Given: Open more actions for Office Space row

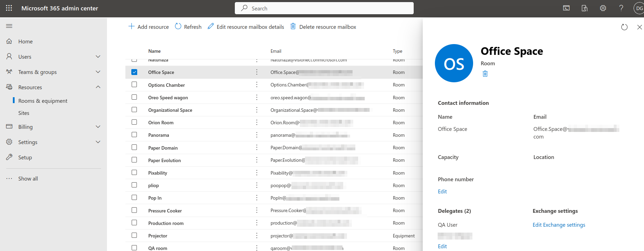Looking at the screenshot, I should coord(257,72).
